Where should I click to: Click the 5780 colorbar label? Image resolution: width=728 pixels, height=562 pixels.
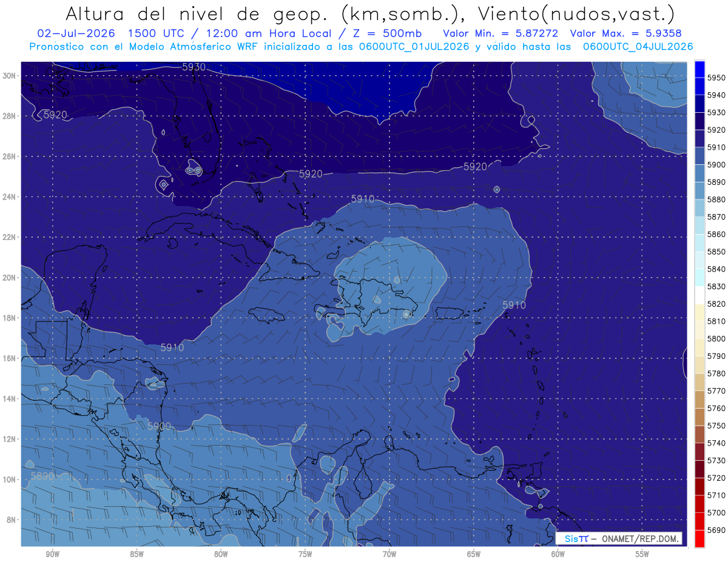716,373
